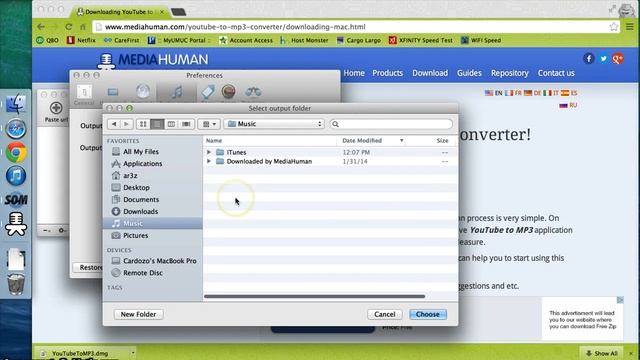
Task: Expand Downloaded by MediaHuman folder
Action: pos(209,162)
